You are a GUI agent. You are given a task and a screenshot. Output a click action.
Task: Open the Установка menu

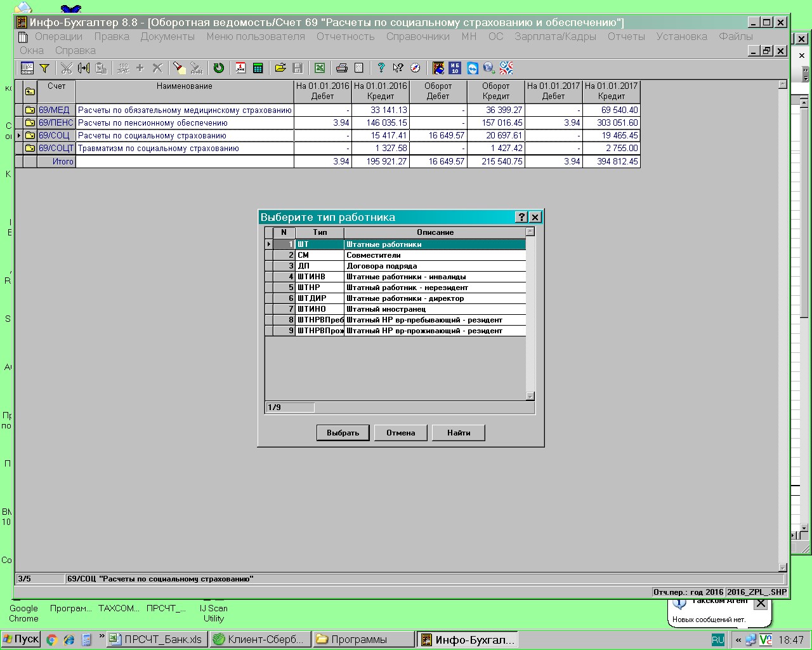(x=681, y=36)
